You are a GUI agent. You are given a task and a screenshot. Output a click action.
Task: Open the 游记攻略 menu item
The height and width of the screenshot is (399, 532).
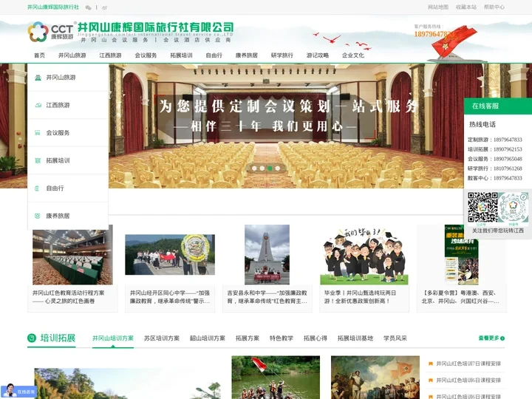[318, 55]
